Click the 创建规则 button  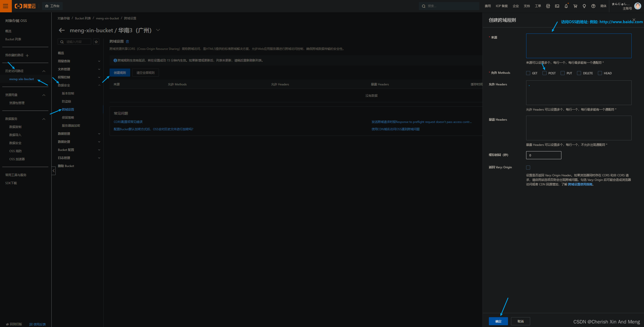(120, 73)
